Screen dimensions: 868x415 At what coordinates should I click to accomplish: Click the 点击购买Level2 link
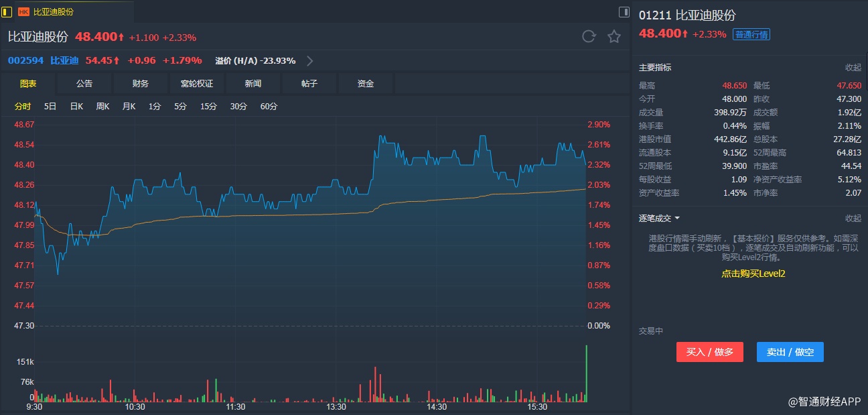pos(753,274)
